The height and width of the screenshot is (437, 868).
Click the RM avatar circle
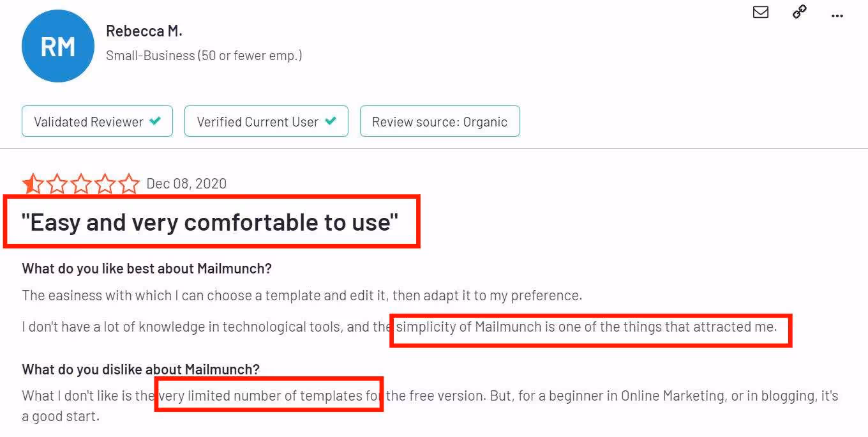coord(58,45)
